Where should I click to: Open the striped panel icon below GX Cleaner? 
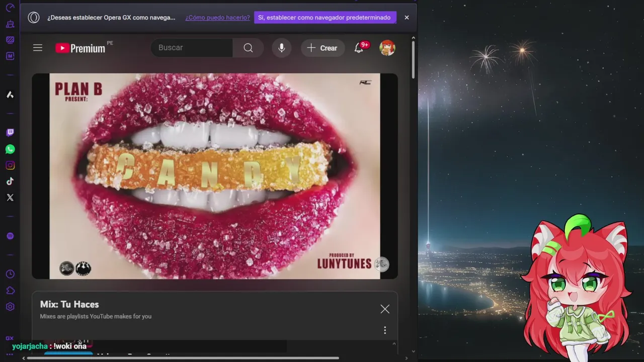click(10, 40)
